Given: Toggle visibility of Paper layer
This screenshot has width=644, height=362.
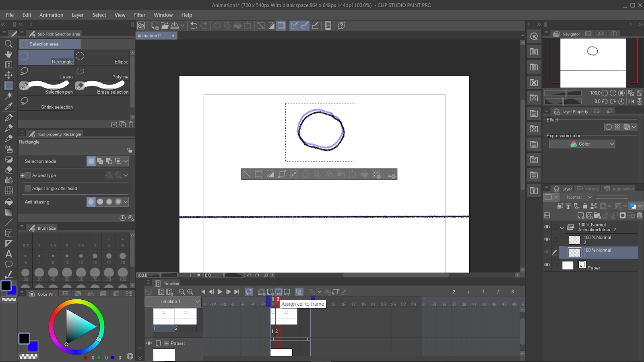Looking at the screenshot, I should 547,265.
